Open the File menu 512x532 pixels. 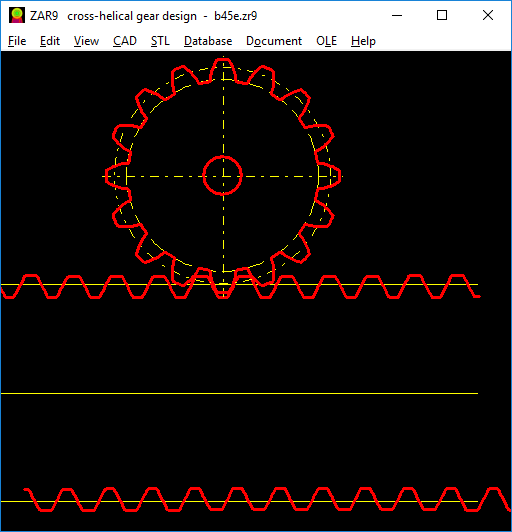tap(17, 41)
